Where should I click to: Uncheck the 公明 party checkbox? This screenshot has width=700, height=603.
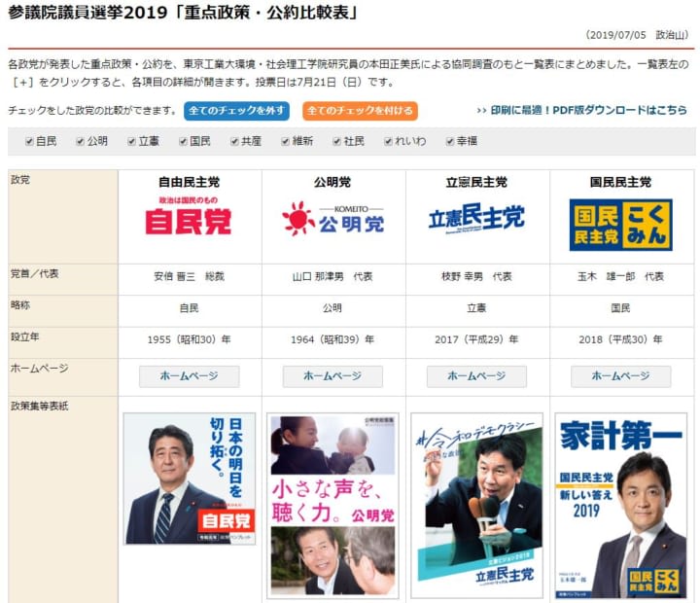(81, 142)
